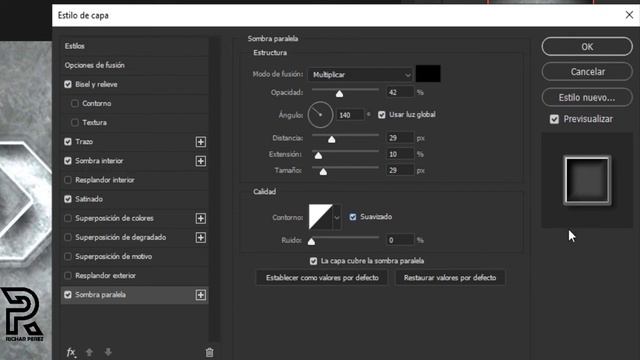Viewport: 640px width, 360px height.
Task: Click the Extensión slider handle
Action: tap(318, 156)
